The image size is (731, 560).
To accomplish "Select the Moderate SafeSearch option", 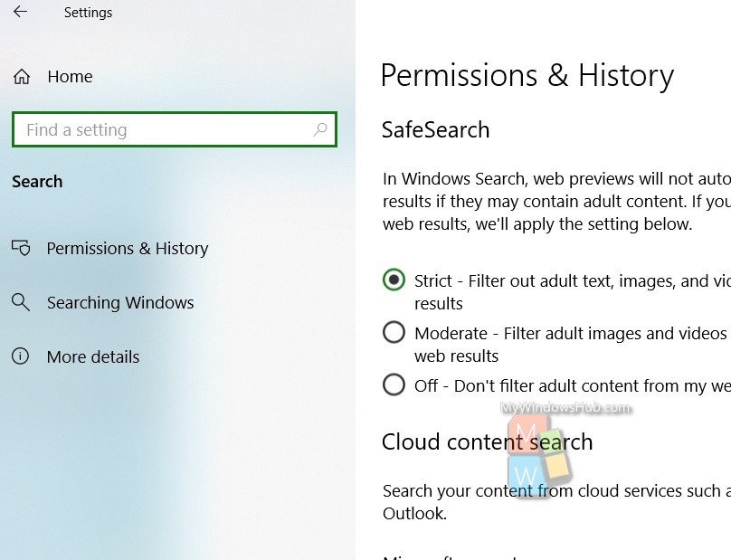I will tap(394, 332).
